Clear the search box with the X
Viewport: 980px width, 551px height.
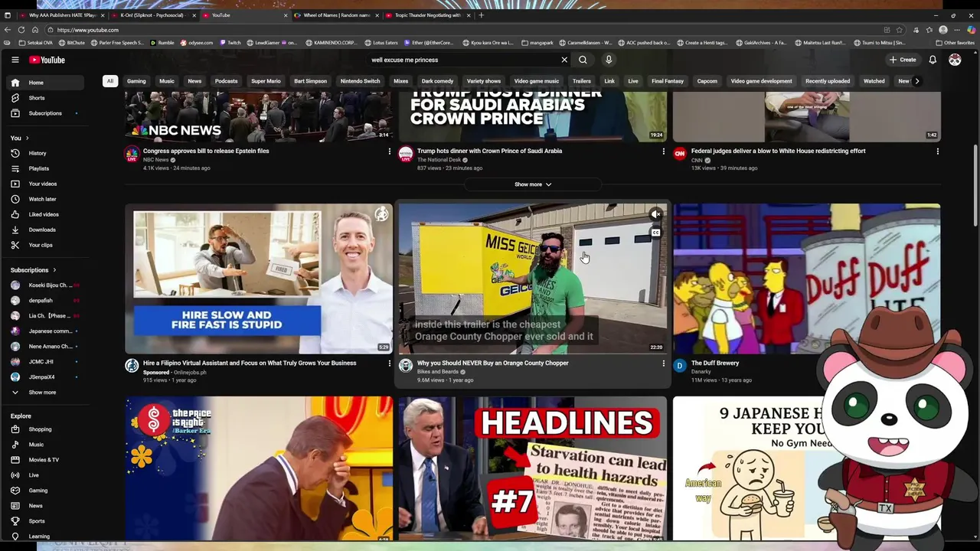[564, 60]
